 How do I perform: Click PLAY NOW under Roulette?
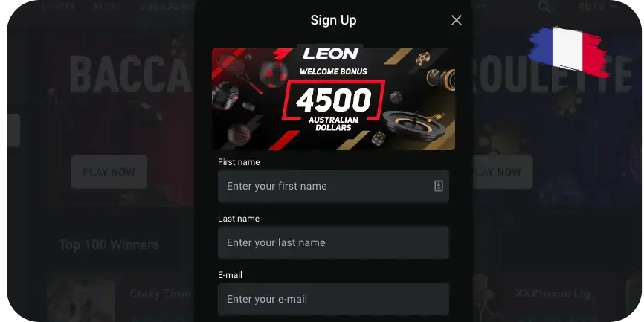[x=502, y=172]
